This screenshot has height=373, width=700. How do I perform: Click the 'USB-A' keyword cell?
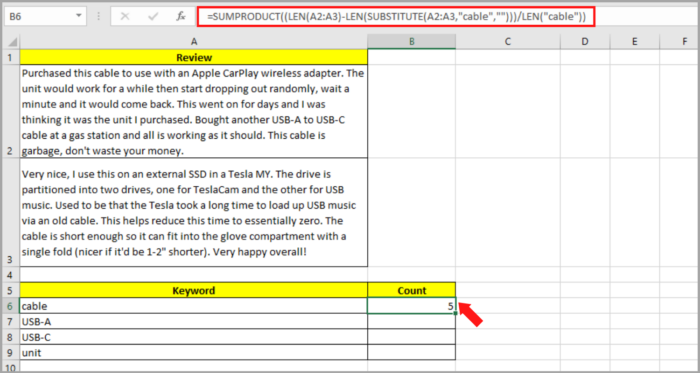194,321
